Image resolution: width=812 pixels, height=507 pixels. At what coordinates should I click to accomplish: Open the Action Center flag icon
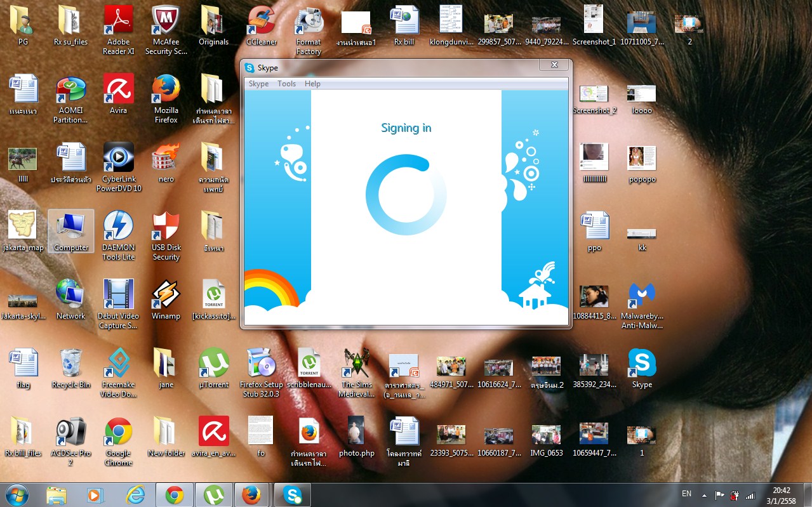coord(720,495)
